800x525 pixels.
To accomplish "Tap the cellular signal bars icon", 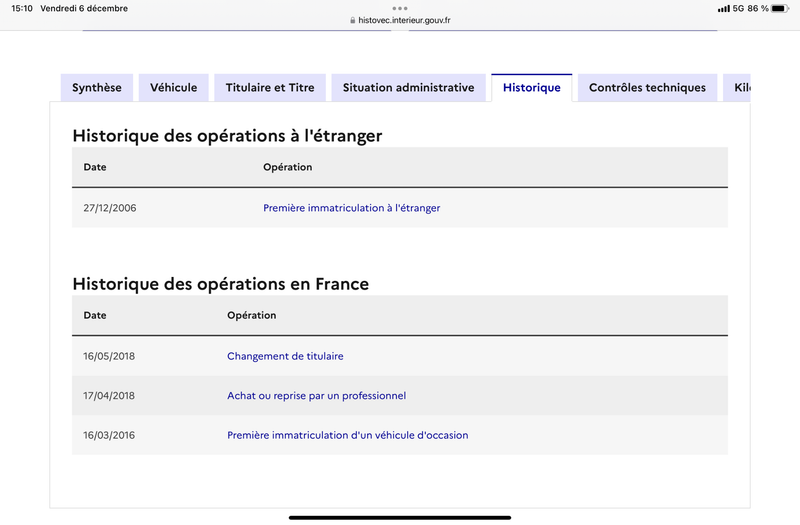I will [723, 9].
